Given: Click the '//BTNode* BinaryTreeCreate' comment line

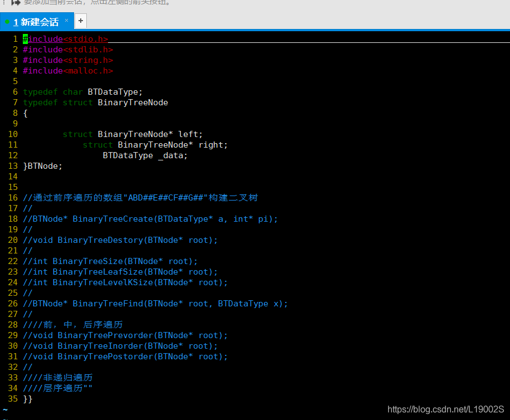Looking at the screenshot, I should pos(150,219).
